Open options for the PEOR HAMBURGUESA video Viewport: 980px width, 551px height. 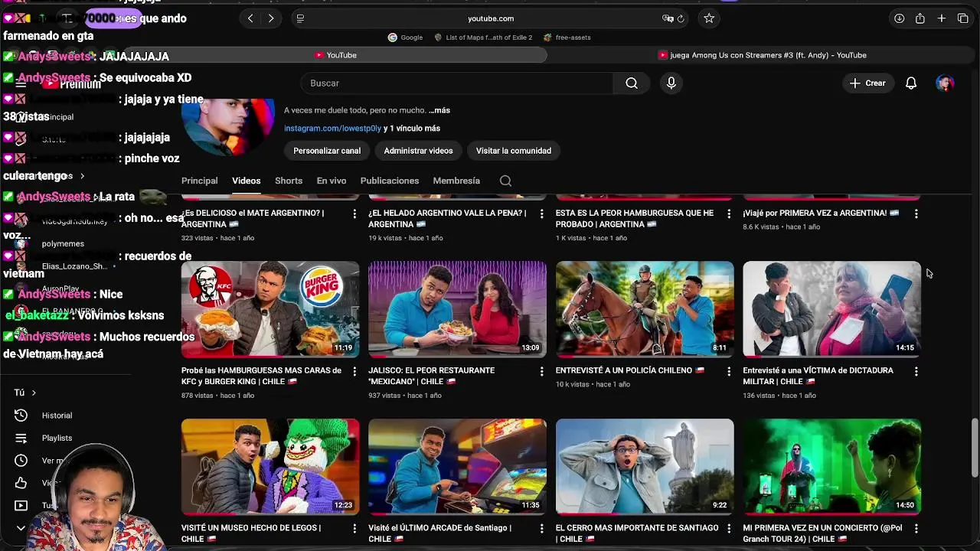click(729, 214)
